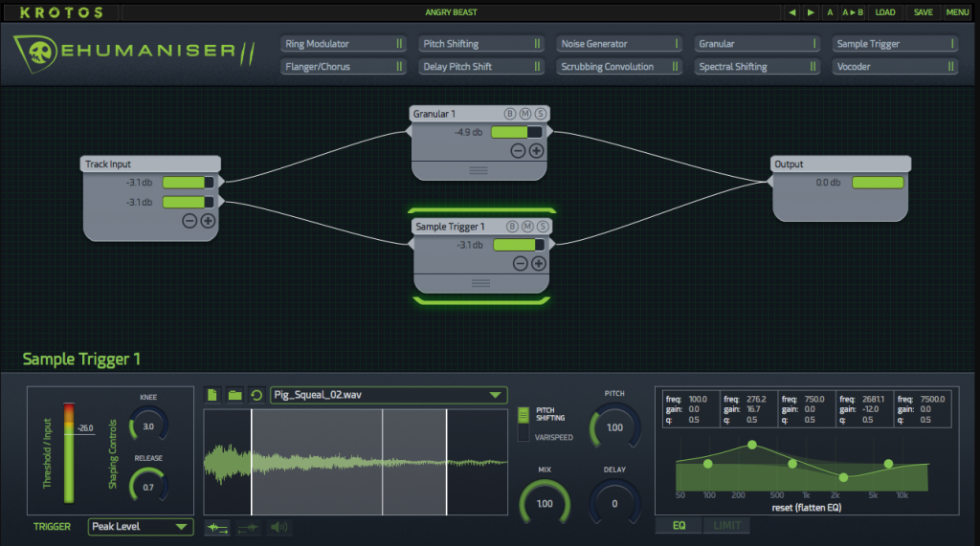Add a Scrubbing Convolution module
The width and height of the screenshot is (980, 546).
click(619, 66)
